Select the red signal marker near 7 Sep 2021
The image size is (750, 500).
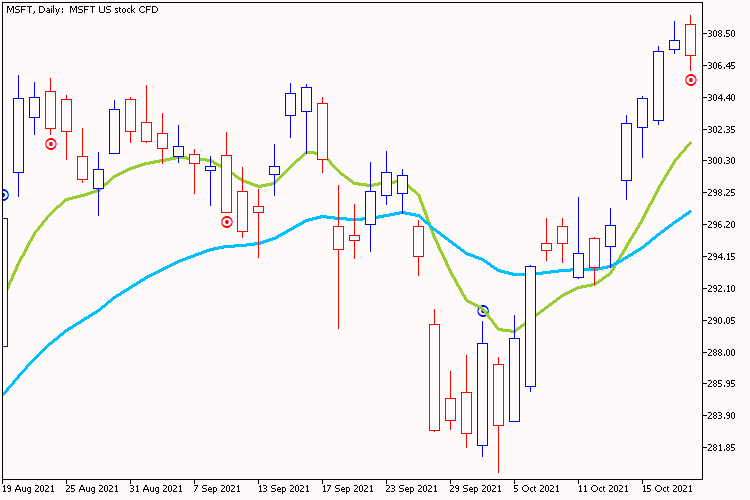pyautogui.click(x=227, y=222)
